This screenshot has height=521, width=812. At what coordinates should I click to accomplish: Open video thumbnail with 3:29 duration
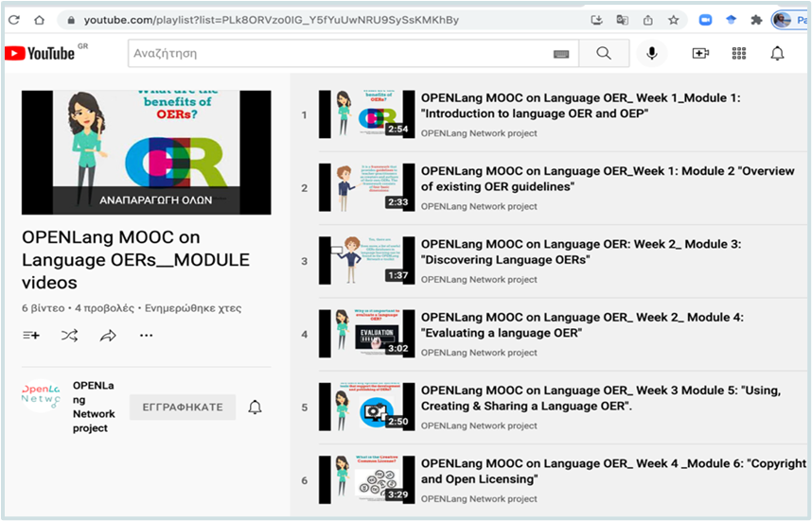coord(366,479)
